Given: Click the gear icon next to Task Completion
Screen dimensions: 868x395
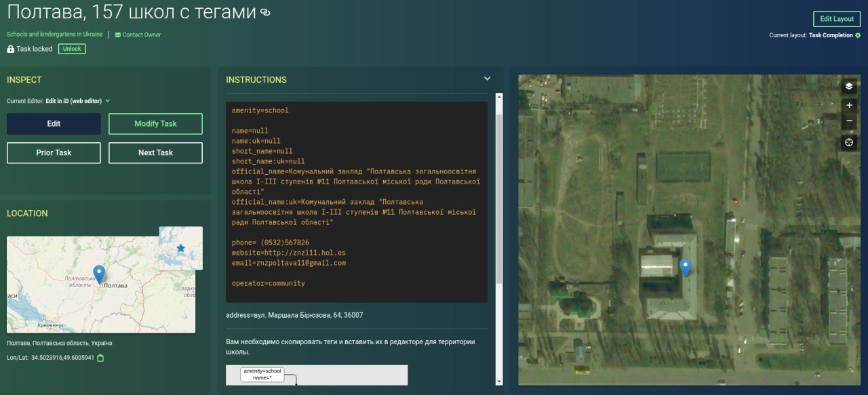Looking at the screenshot, I should click(858, 35).
